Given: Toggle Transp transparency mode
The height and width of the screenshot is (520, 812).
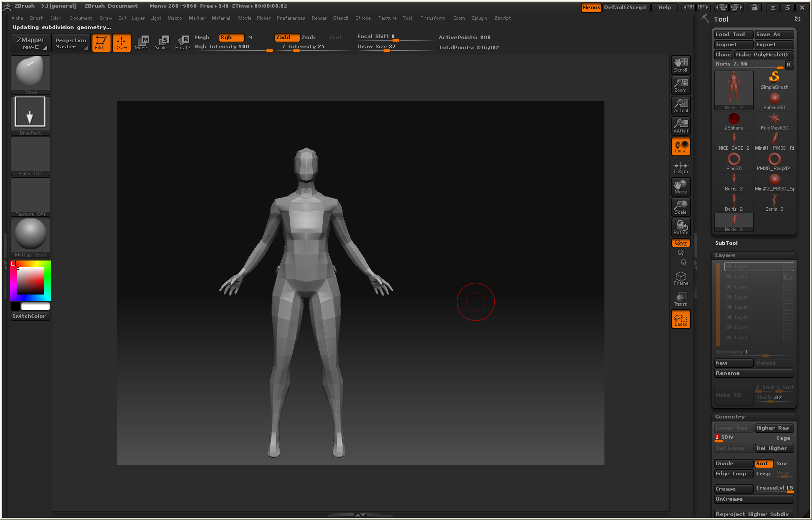Looking at the screenshot, I should [681, 299].
